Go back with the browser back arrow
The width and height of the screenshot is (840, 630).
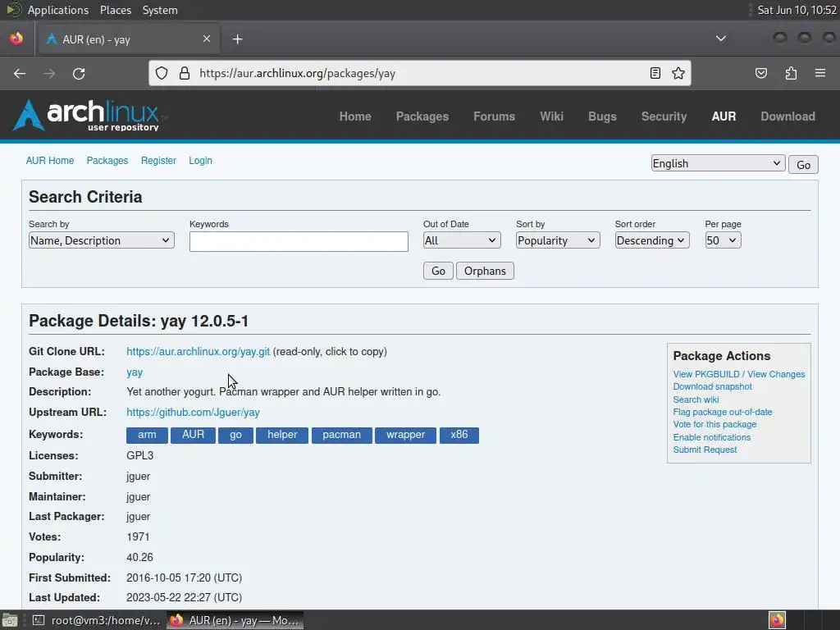coord(20,73)
